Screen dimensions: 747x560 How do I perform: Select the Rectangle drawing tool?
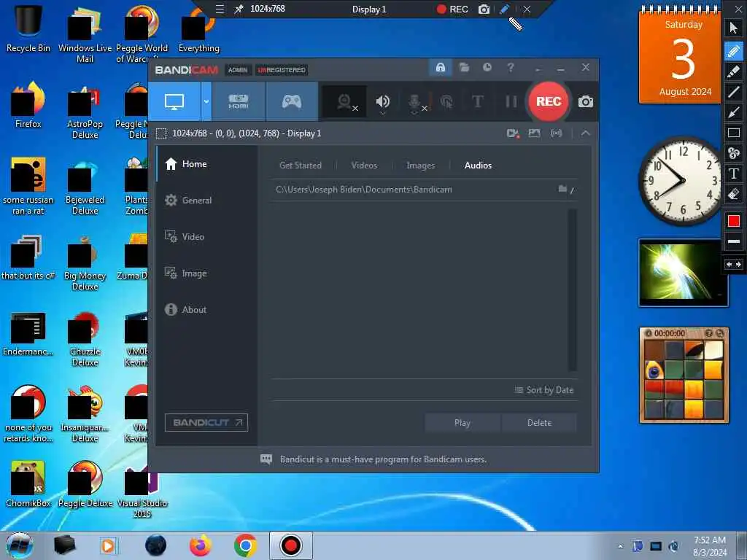734,133
